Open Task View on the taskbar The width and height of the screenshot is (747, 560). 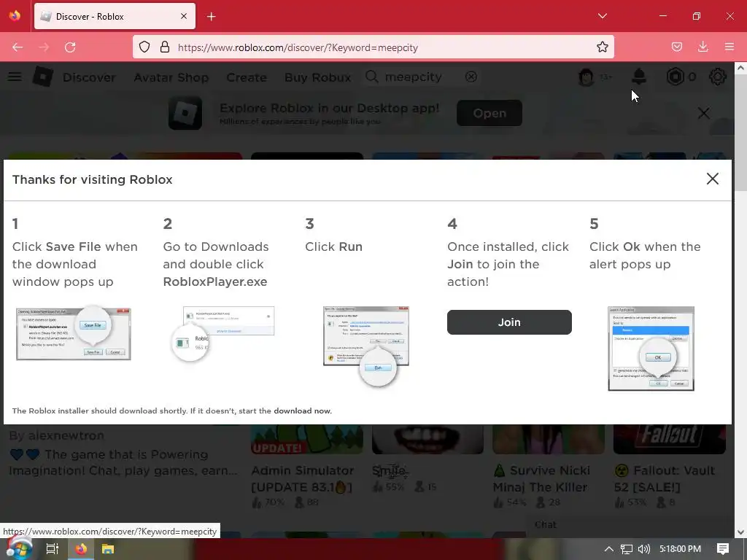52,548
